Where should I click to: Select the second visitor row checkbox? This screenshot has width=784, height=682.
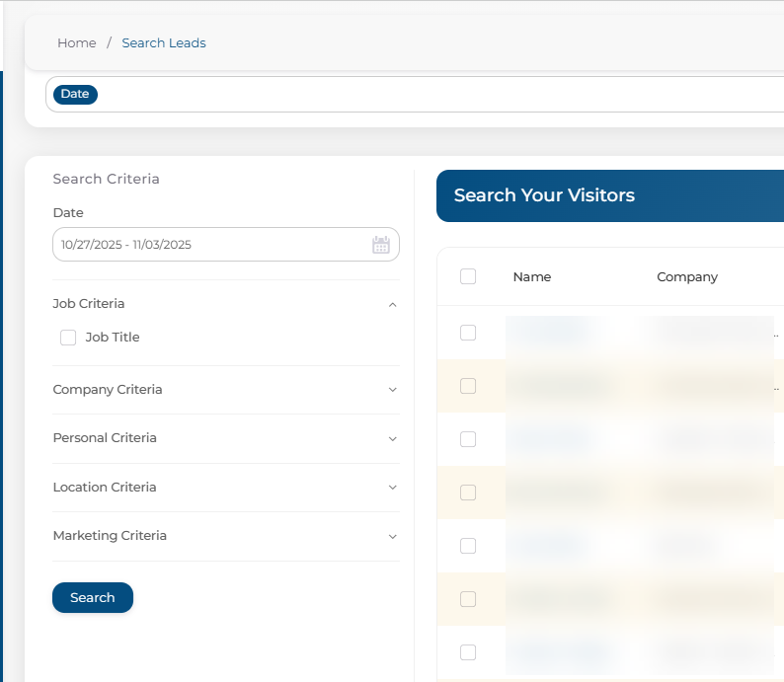pyautogui.click(x=468, y=386)
